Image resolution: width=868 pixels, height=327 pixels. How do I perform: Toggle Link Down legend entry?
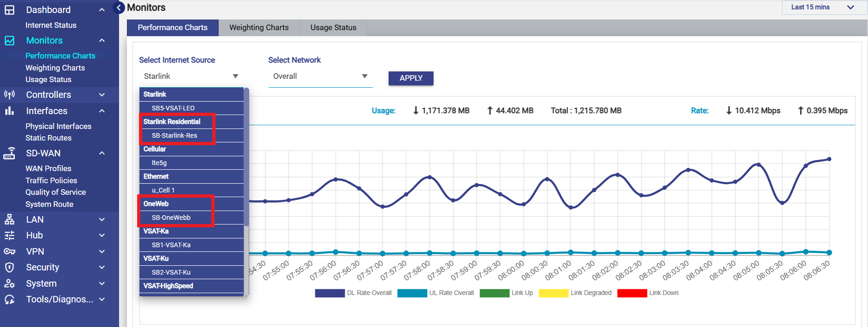pyautogui.click(x=663, y=293)
